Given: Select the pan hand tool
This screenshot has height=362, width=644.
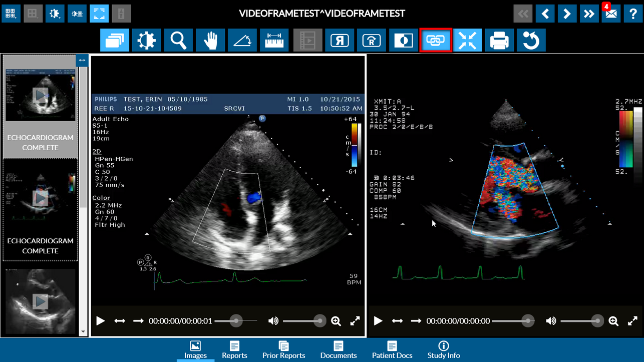Looking at the screenshot, I should (210, 40).
